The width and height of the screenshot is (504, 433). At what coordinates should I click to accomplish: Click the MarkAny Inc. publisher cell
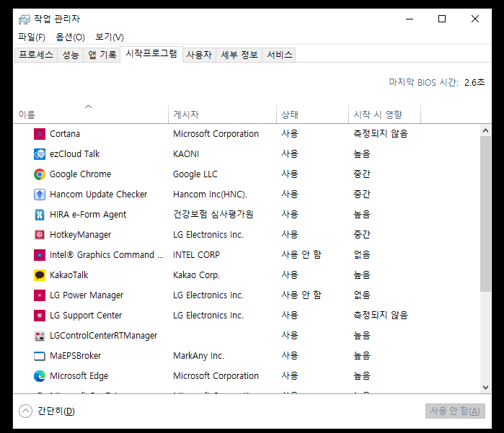coord(198,356)
